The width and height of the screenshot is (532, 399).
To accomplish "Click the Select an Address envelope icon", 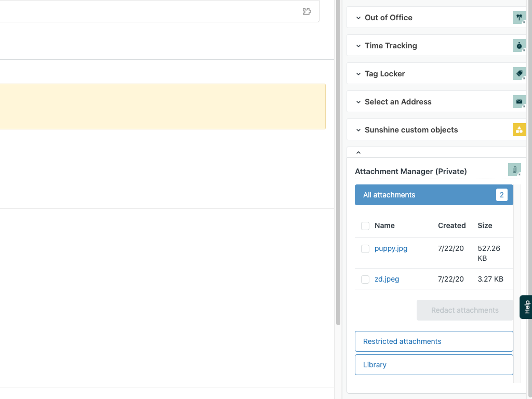I will (x=519, y=101).
